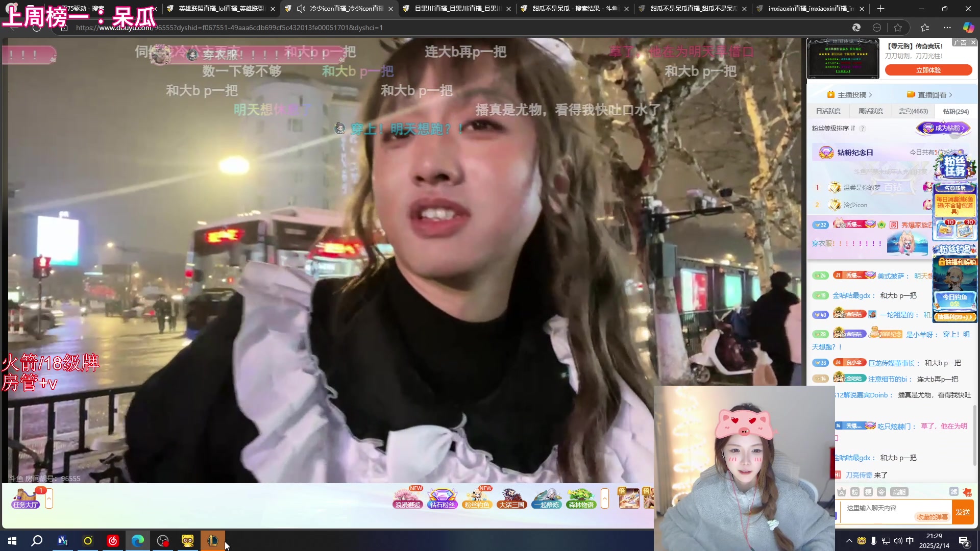Image resolution: width=980 pixels, height=551 pixels.
Task: Open 温柔是你的梦 ranked user
Action: tap(862, 188)
